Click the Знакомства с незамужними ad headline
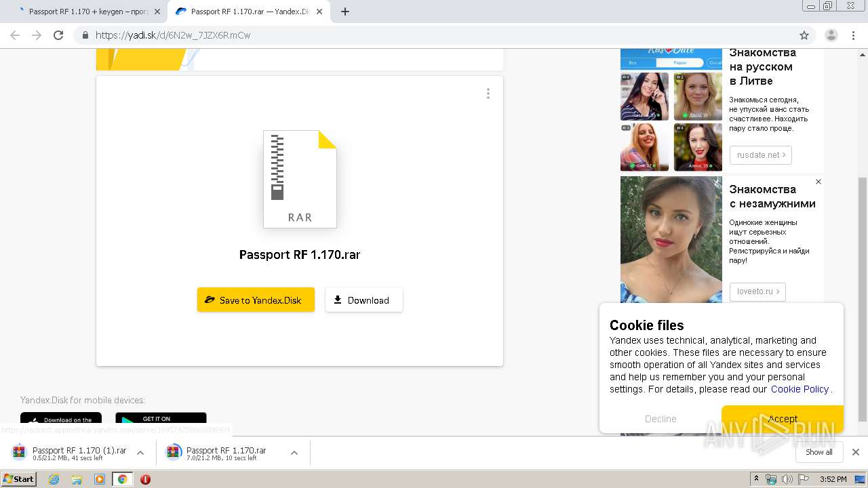868x488 pixels. [772, 196]
